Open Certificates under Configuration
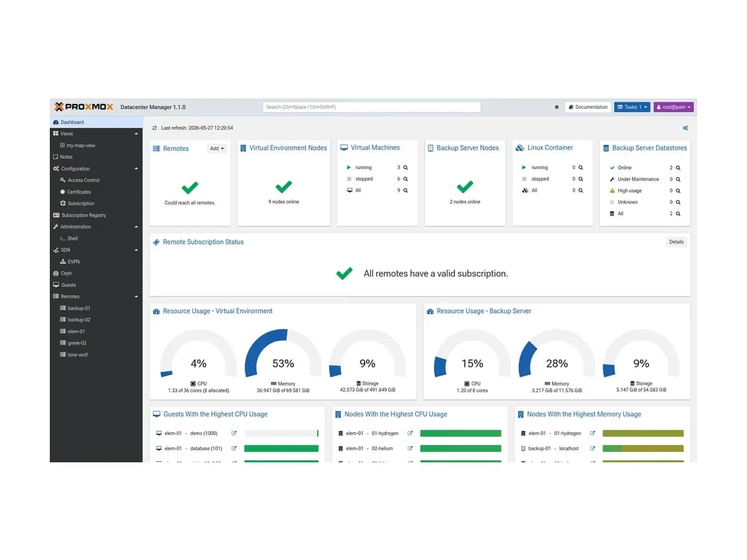This screenshot has height=560, width=747. click(x=96, y=192)
